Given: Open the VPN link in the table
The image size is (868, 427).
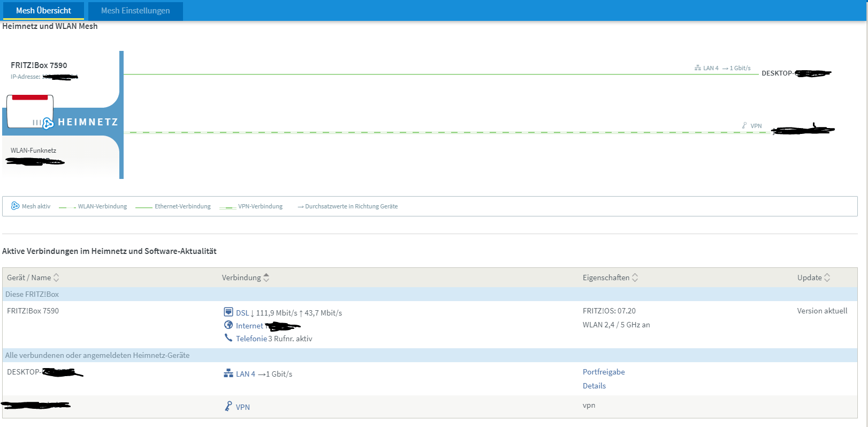Looking at the screenshot, I should pos(243,407).
